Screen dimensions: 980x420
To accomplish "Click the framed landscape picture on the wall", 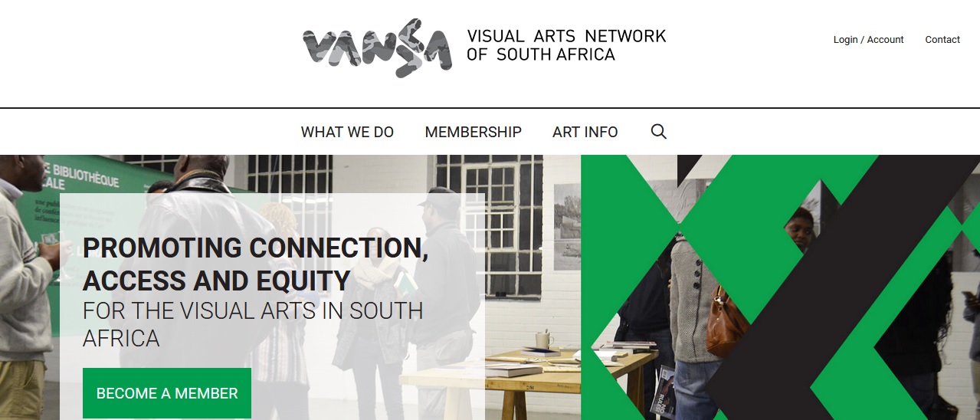I will (x=567, y=226).
